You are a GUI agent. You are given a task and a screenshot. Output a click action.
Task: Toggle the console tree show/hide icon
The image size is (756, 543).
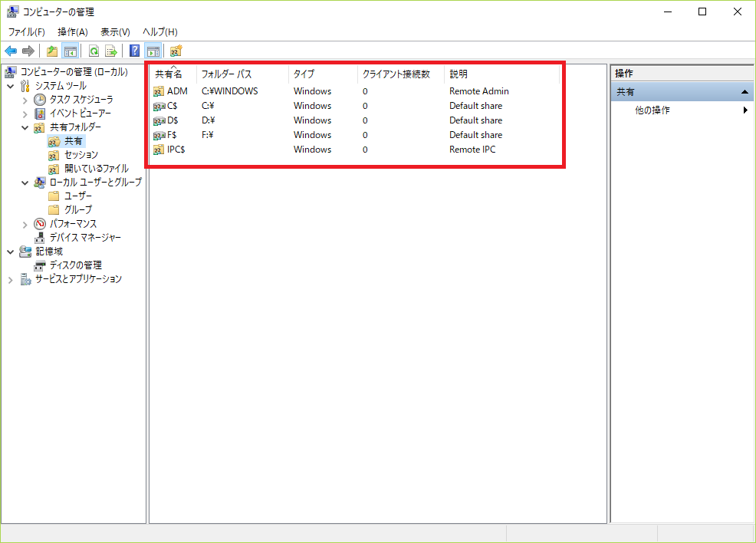click(70, 51)
